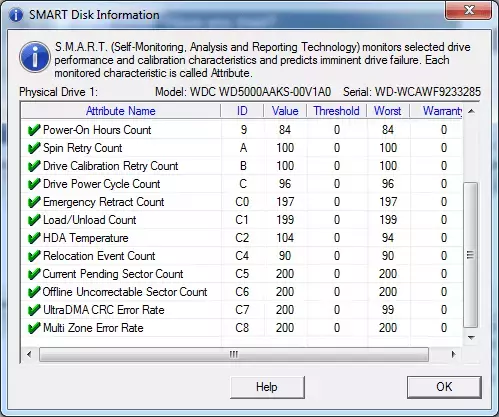Click the ID cell C2
Viewport: 499px width, 417px height.
[242, 238]
